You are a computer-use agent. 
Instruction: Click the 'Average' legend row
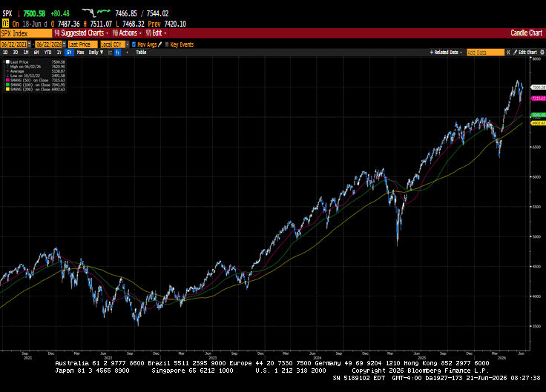(x=36, y=71)
